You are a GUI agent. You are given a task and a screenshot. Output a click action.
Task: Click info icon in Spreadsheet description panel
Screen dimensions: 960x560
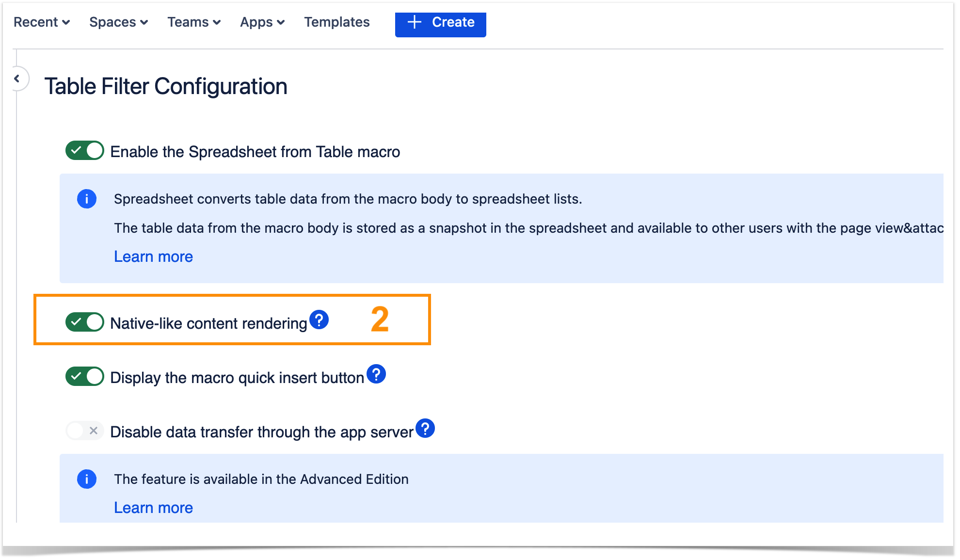87,199
